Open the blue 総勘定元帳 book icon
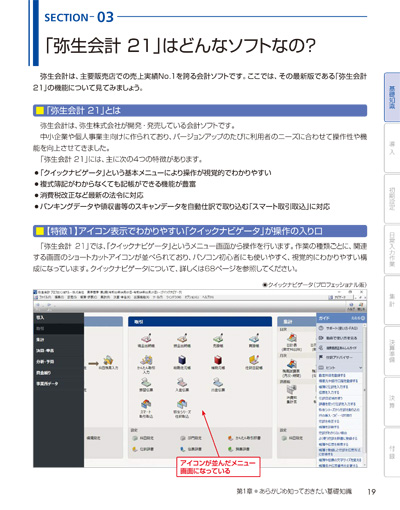 (x=182, y=362)
